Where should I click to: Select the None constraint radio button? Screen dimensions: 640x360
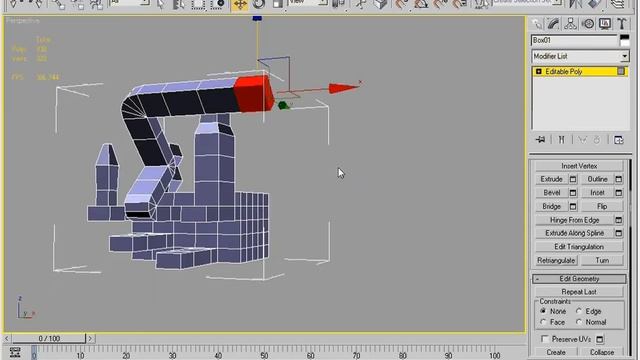[543, 311]
